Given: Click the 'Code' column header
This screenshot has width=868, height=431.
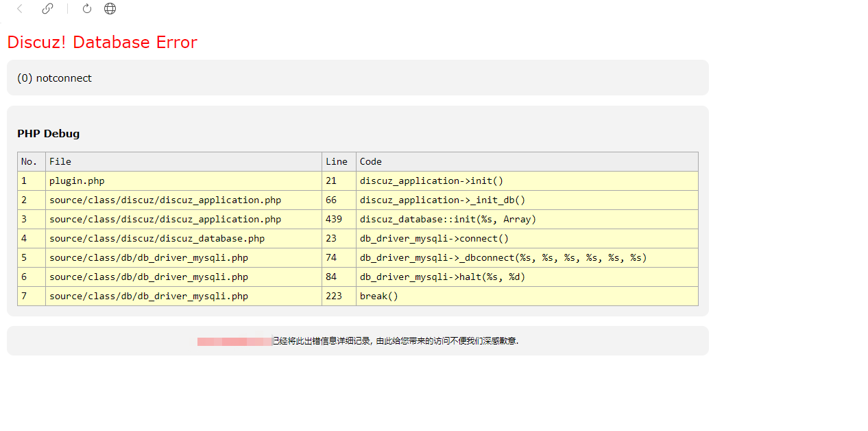Looking at the screenshot, I should point(527,162).
